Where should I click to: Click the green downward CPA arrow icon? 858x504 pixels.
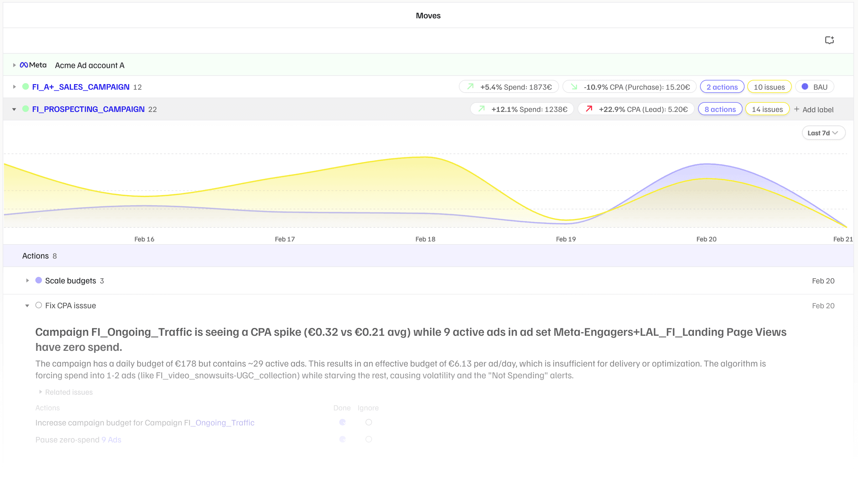point(574,87)
